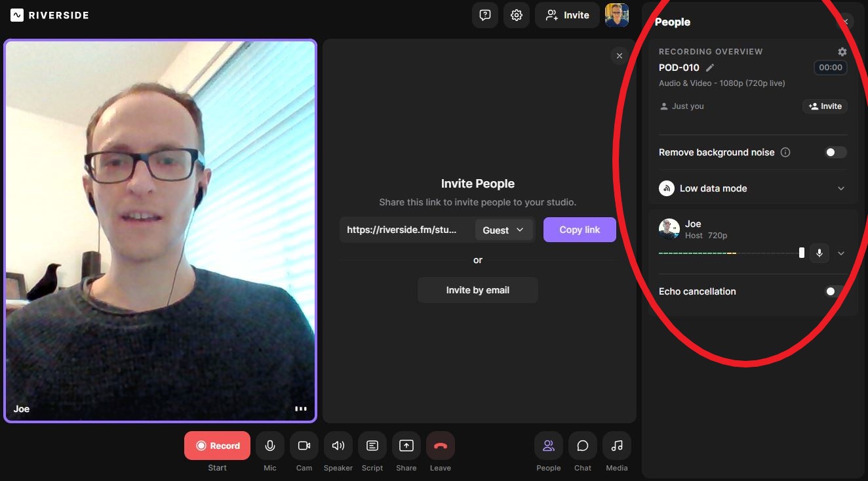Open your profile avatar menu
Screen dimensions: 868x481
[x=616, y=14]
